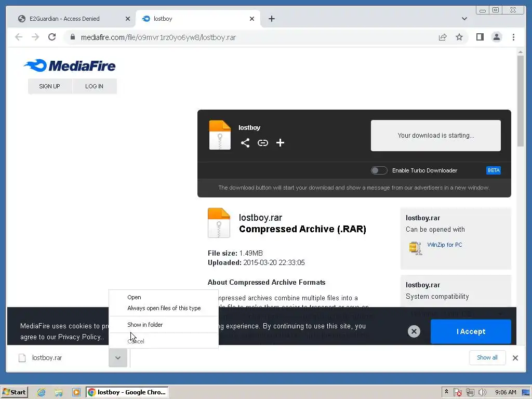Click the BETA badge
This screenshot has height=399, width=532.
pyautogui.click(x=494, y=170)
